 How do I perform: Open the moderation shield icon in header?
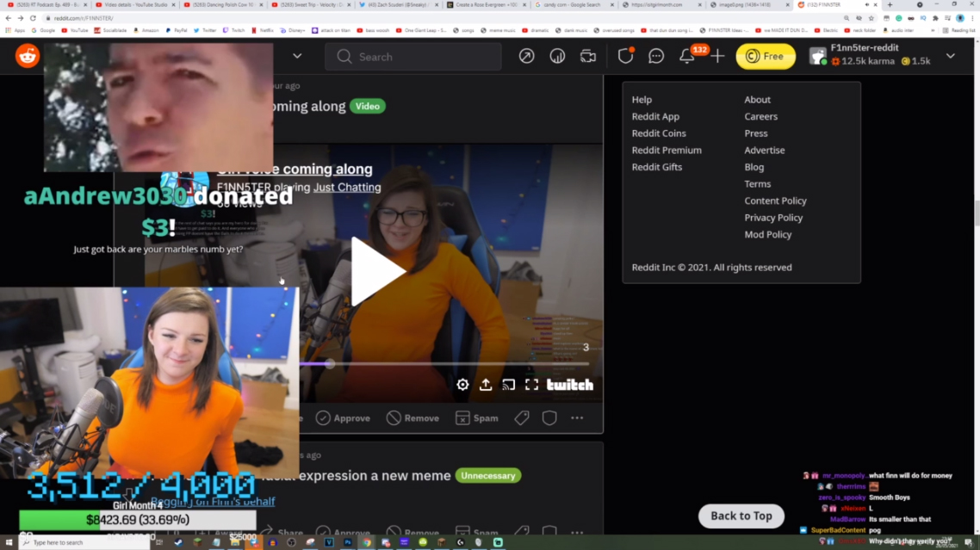tap(625, 56)
